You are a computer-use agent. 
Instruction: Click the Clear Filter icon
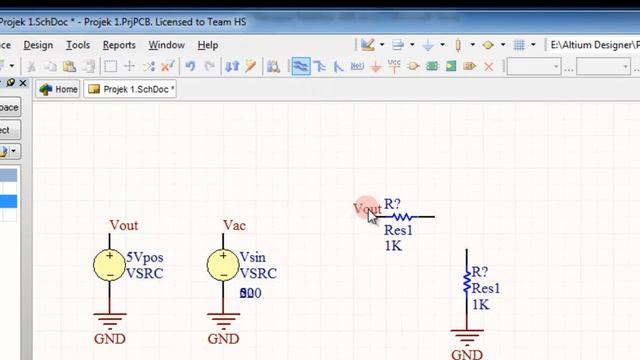167,67
